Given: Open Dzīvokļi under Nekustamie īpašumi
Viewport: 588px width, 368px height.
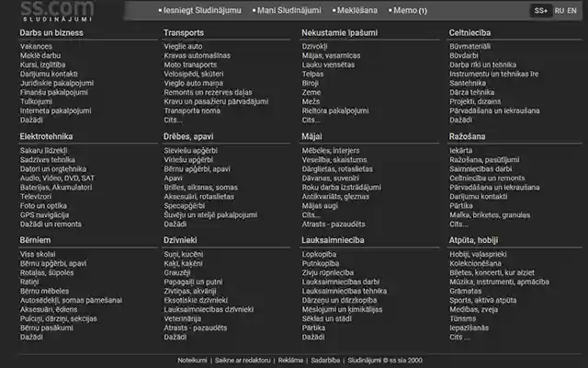Looking at the screenshot, I should tap(314, 45).
